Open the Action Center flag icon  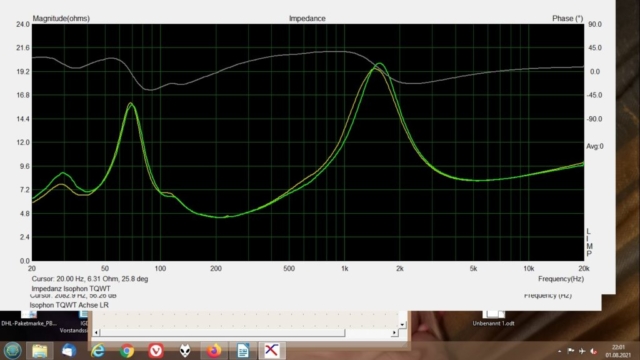[571, 351]
